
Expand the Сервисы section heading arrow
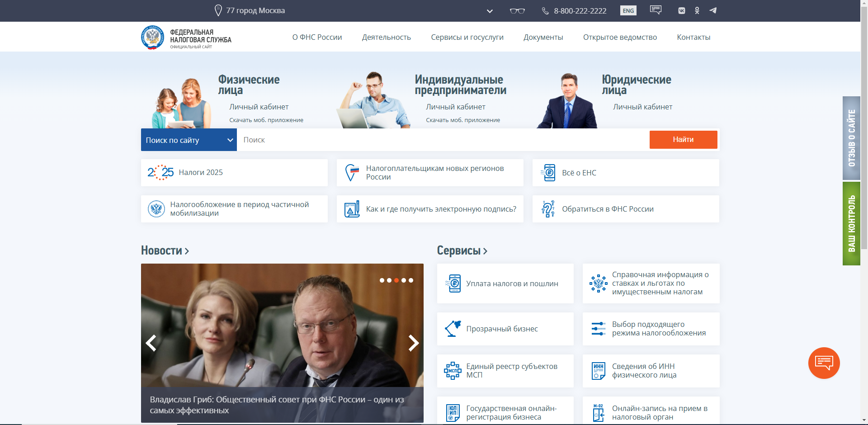point(485,251)
